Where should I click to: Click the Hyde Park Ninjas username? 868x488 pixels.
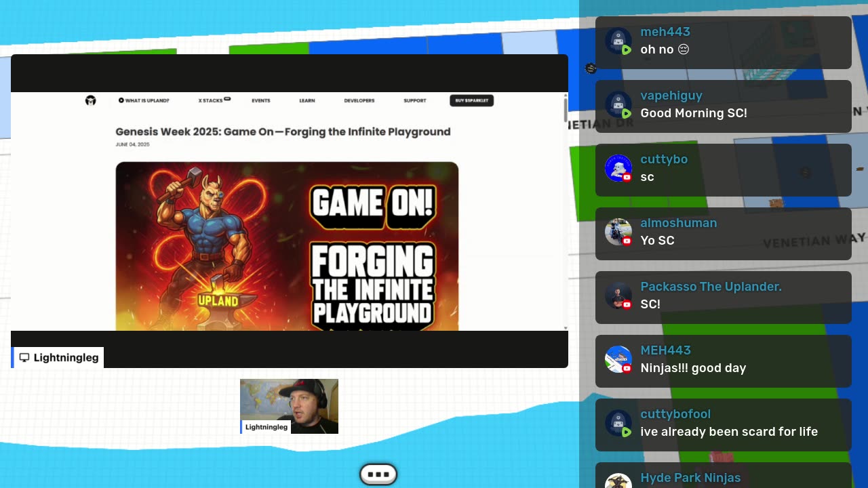690,478
